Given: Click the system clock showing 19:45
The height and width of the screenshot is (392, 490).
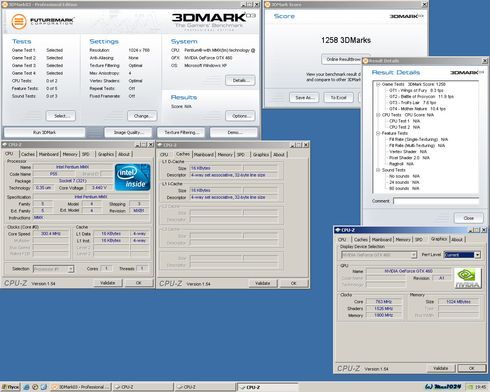Looking at the screenshot, I should tap(481, 387).
